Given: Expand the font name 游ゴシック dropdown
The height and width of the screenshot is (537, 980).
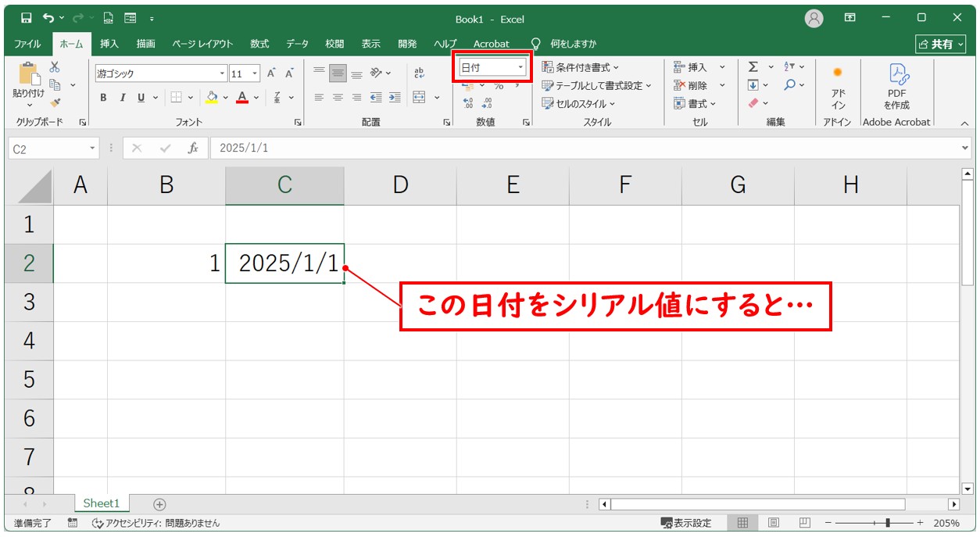Looking at the screenshot, I should click(x=222, y=73).
